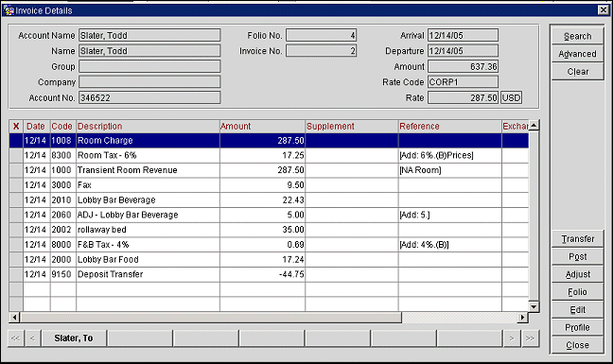This screenshot has width=613, height=364.
Task: Click the empty Group field
Action: point(149,66)
